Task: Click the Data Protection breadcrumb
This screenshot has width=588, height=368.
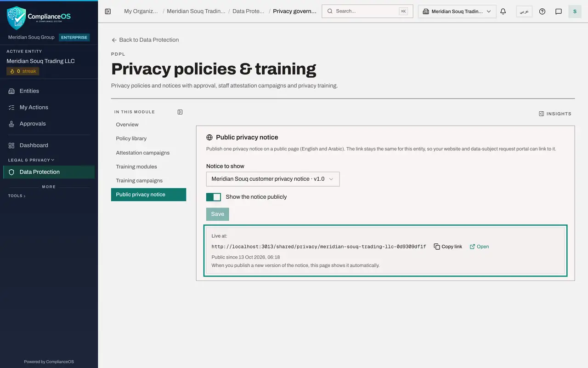Action: tap(249, 11)
